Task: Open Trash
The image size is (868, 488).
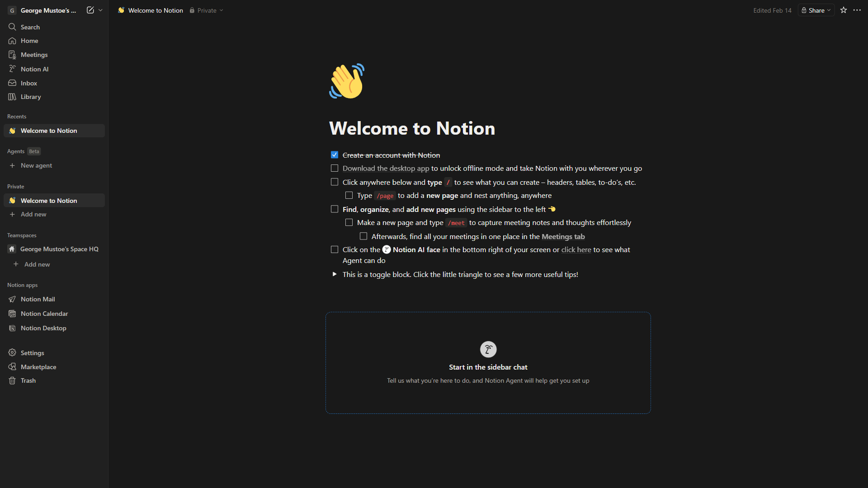Action: click(x=54, y=380)
